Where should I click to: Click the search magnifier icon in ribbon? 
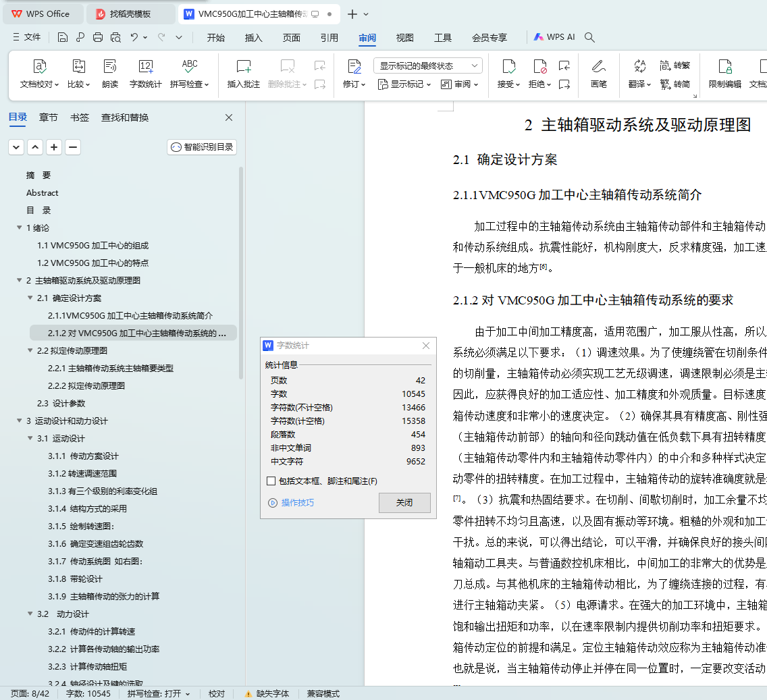[589, 38]
